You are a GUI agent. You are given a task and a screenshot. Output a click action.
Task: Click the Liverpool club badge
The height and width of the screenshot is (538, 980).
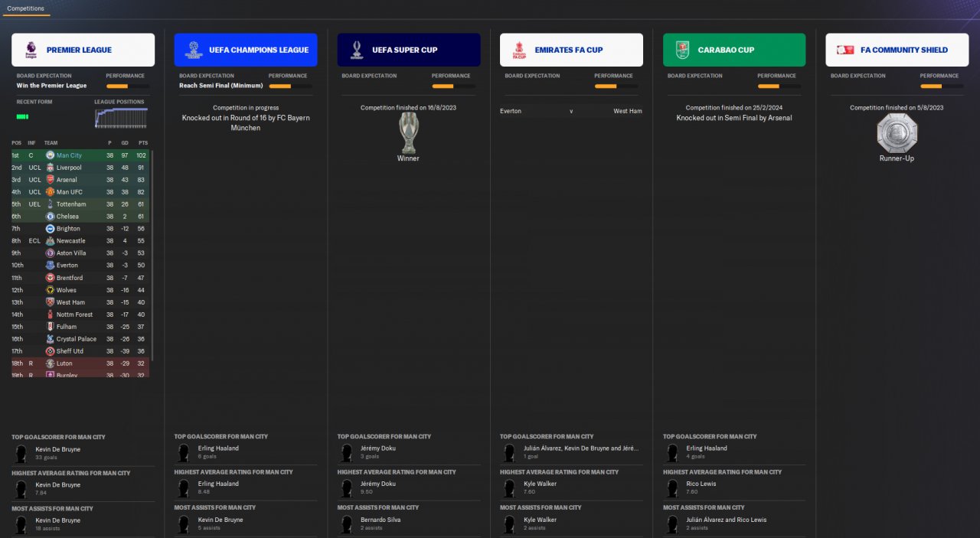coord(50,168)
